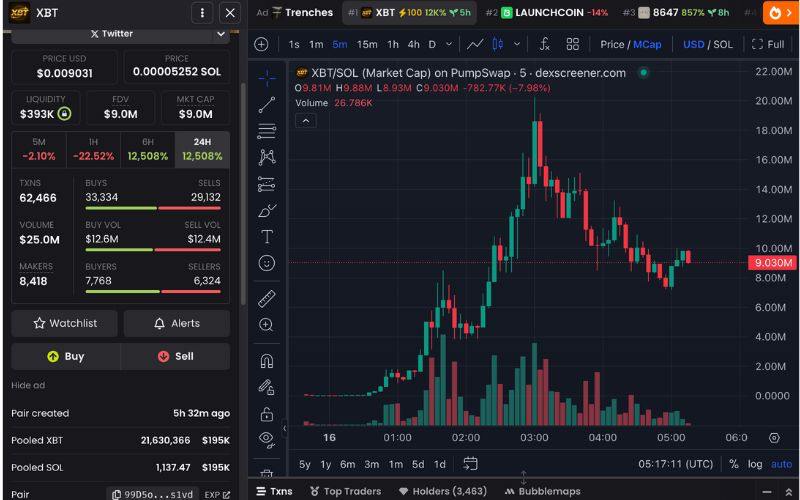The image size is (800, 500).
Task: Click the Sell button
Action: click(x=176, y=356)
